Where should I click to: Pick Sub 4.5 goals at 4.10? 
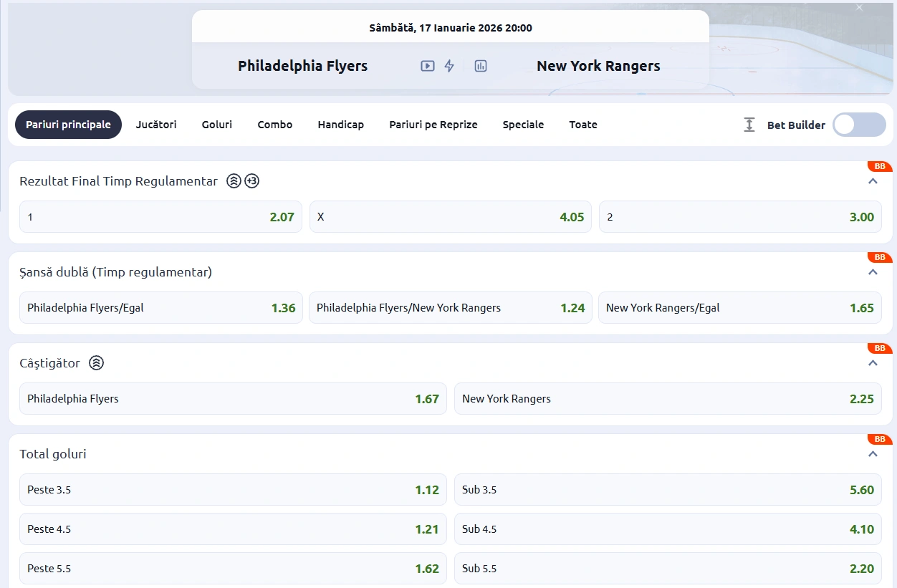(x=668, y=529)
